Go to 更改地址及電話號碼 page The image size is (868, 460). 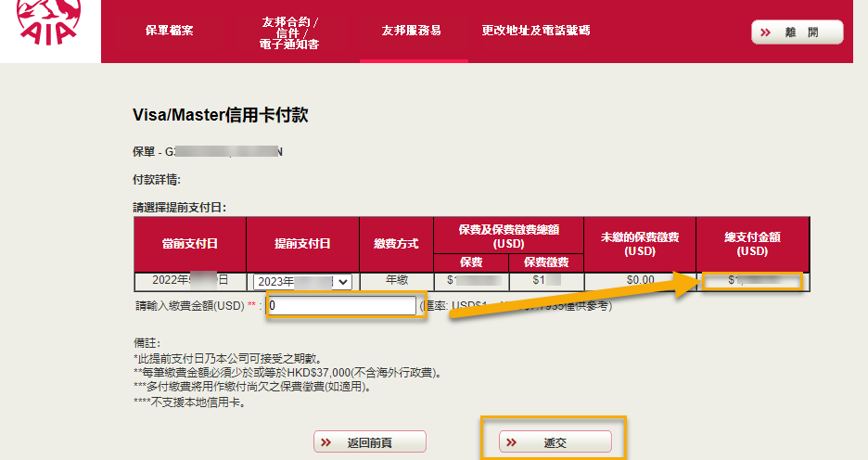(536, 31)
